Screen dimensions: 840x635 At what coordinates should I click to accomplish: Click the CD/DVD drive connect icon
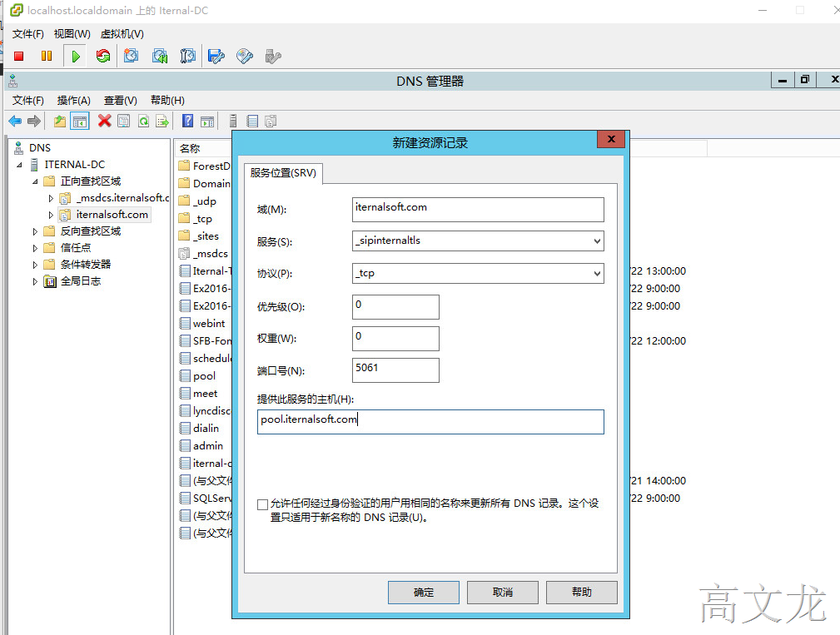(245, 56)
